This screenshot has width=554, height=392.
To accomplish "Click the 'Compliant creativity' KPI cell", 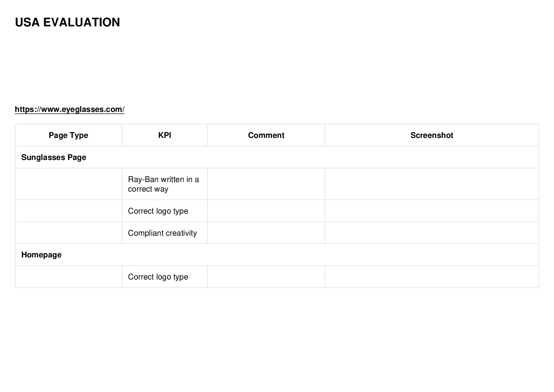I will pyautogui.click(x=165, y=233).
